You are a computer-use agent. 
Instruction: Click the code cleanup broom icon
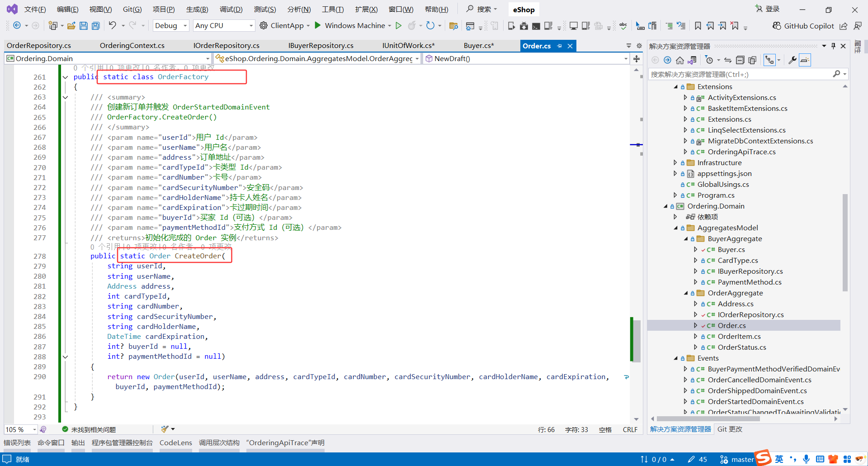click(165, 429)
